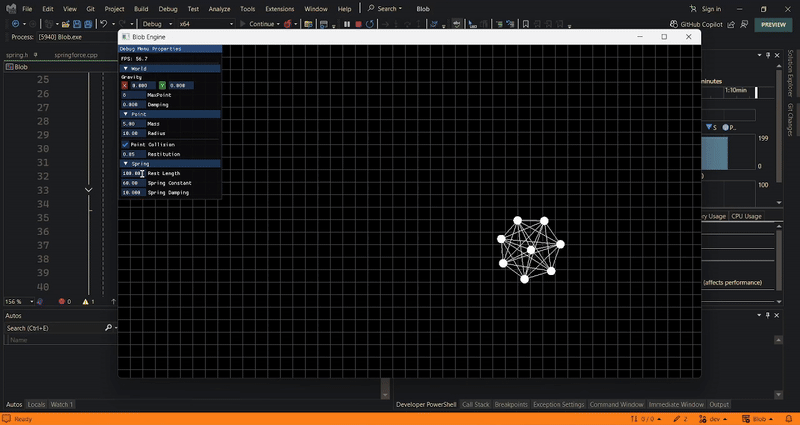The height and width of the screenshot is (425, 800).
Task: Click the Open File folder icon
Action: click(65, 24)
